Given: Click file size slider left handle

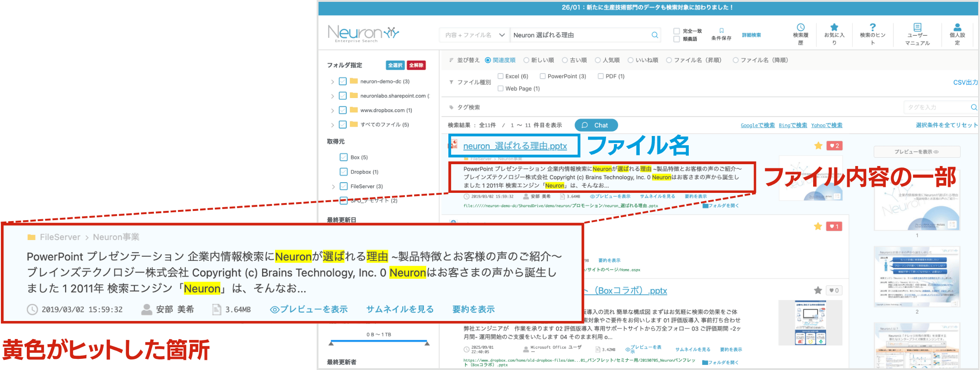Looking at the screenshot, I should pos(331,343).
